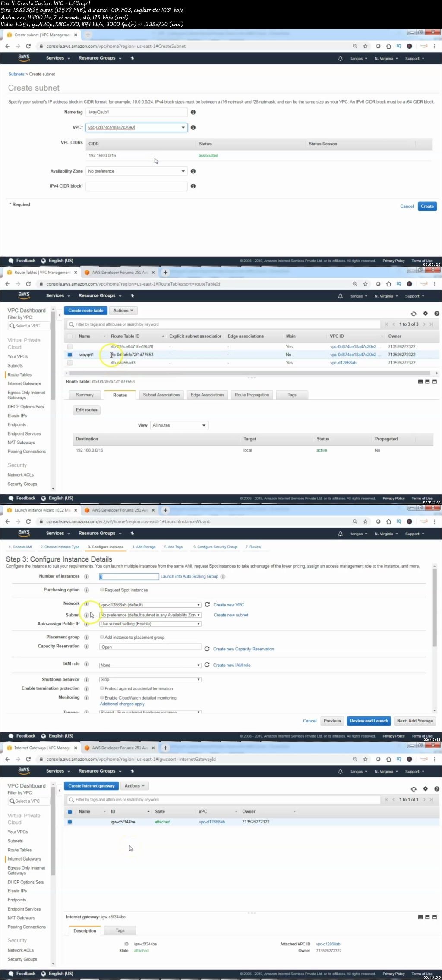This screenshot has height=980, width=442.
Task: Open Network dropdown showing vpc-d12868ab (default)
Action: tap(150, 605)
